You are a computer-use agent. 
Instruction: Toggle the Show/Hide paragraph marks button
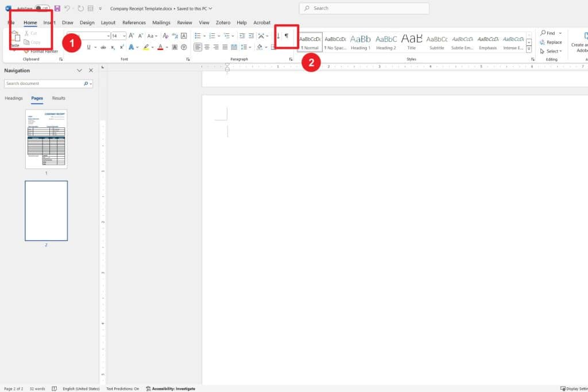point(287,36)
